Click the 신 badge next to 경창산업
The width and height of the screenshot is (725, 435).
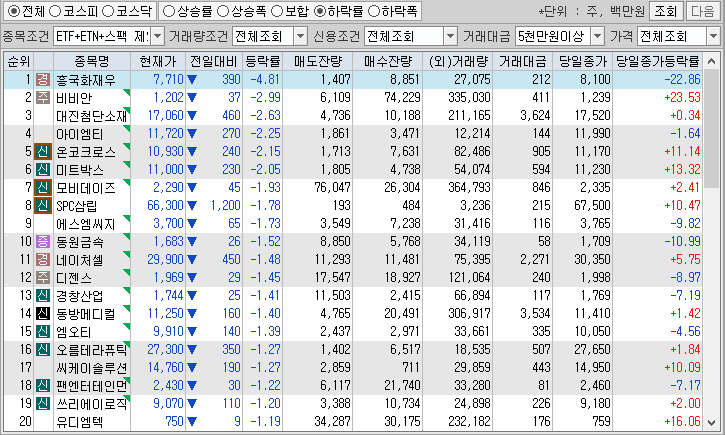tap(43, 295)
